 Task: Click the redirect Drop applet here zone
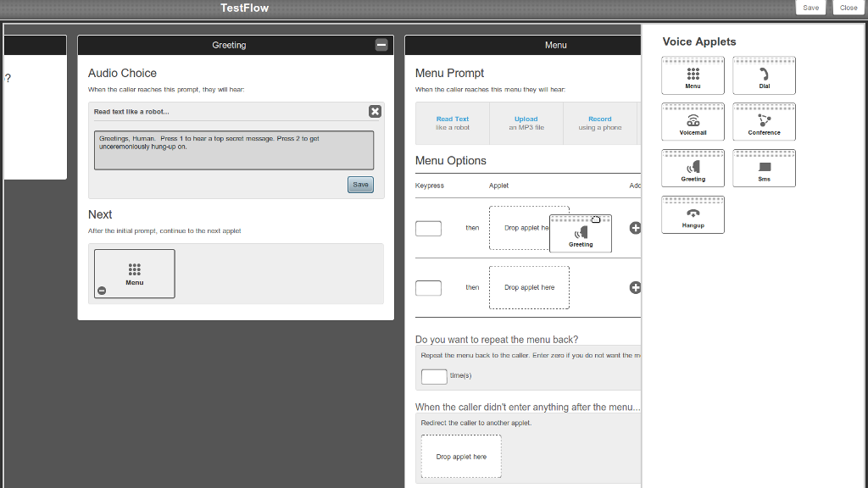coord(461,456)
